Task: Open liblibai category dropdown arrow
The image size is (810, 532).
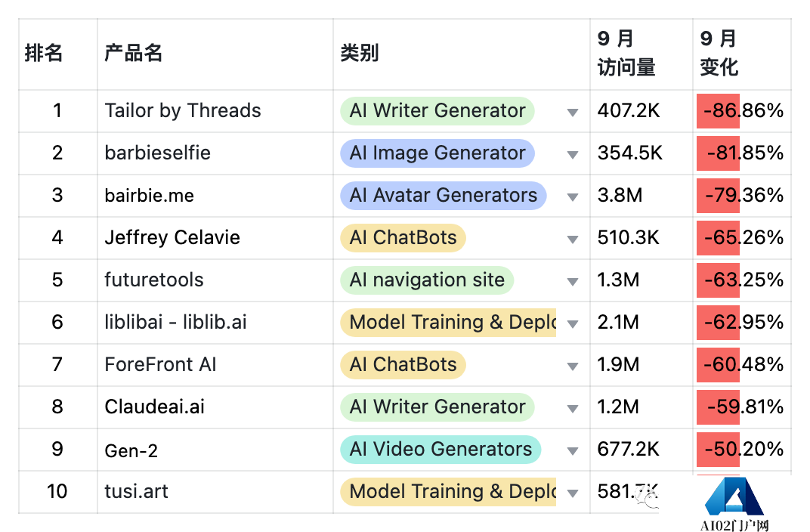Action: [x=572, y=324]
